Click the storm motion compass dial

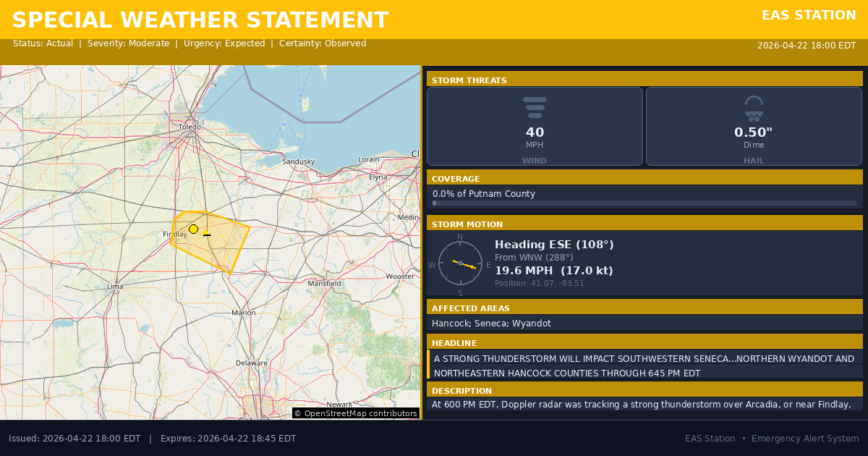(x=460, y=263)
